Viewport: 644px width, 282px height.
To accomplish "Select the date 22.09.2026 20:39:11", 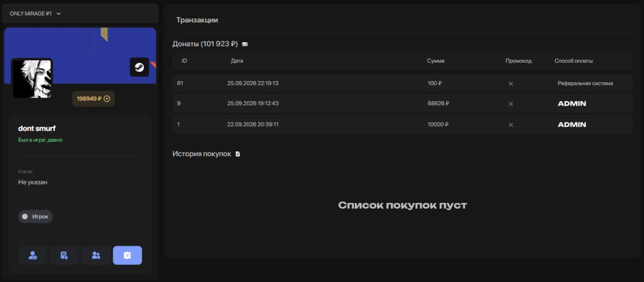I will pyautogui.click(x=253, y=124).
